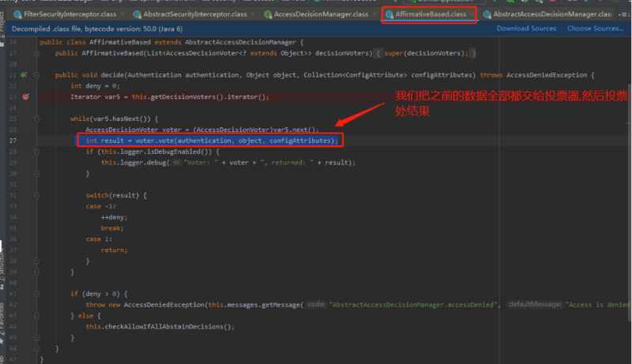Screen dimensions: 632x364
Task: Click the fold end marker on line 45
Action: [x=36, y=337]
